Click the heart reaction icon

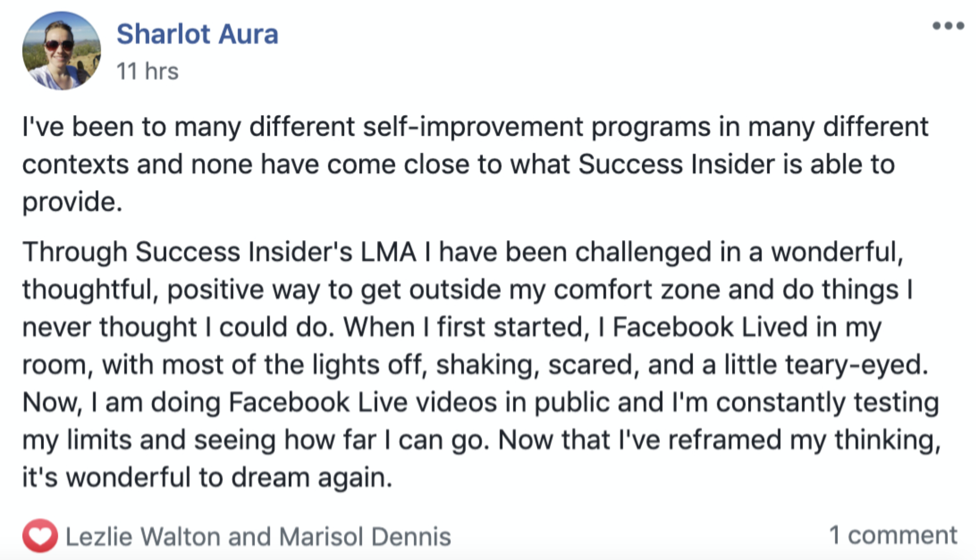pyautogui.click(x=40, y=535)
